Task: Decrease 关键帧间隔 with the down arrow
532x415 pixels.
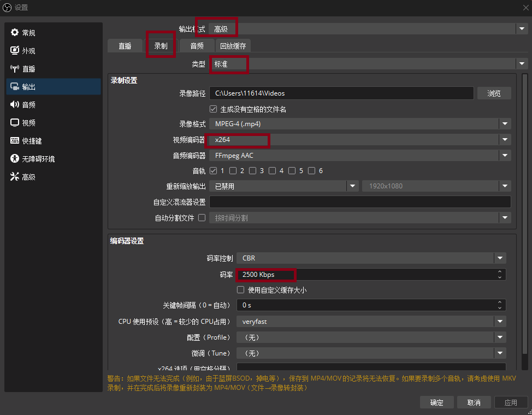Action: click(500, 308)
